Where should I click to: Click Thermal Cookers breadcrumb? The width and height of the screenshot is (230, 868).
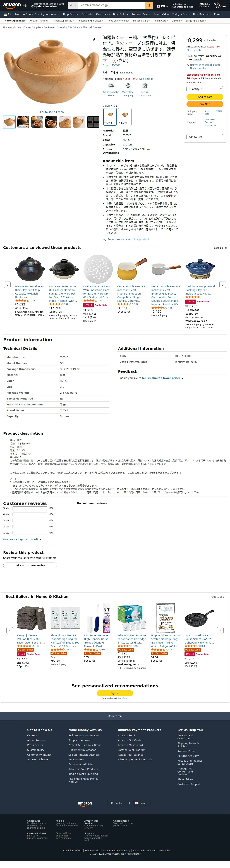click(x=92, y=27)
